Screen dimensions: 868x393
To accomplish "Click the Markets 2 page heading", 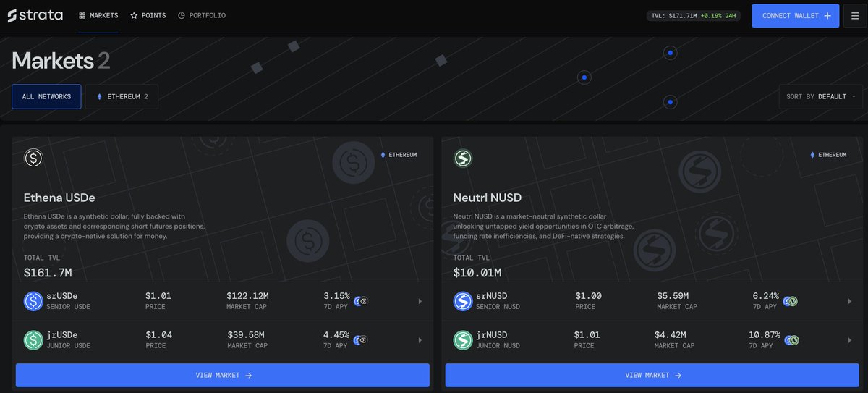I will pos(61,60).
